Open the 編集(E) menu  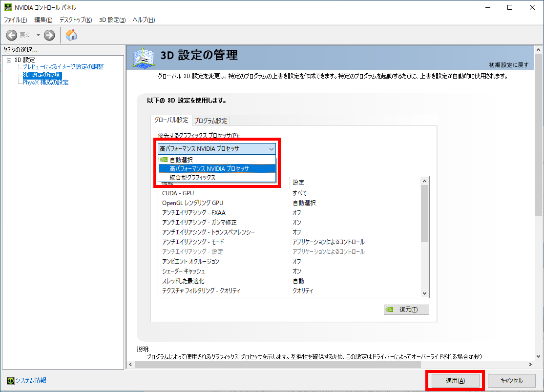click(43, 20)
